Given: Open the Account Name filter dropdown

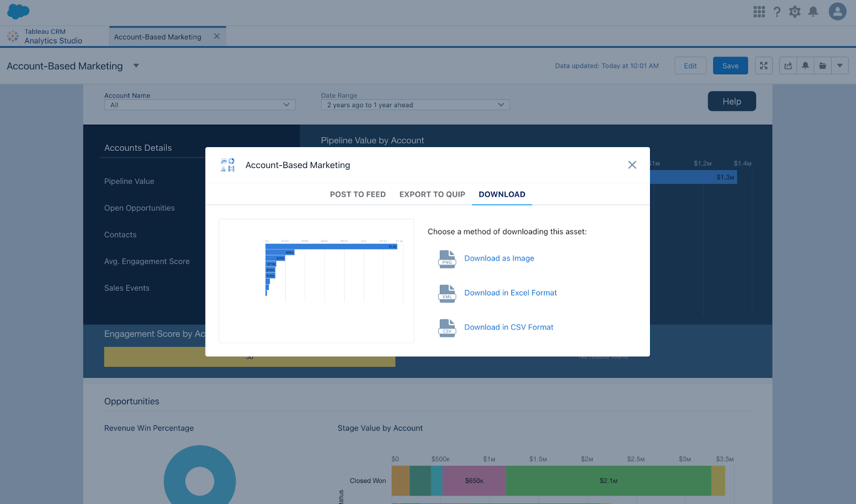Looking at the screenshot, I should click(200, 105).
